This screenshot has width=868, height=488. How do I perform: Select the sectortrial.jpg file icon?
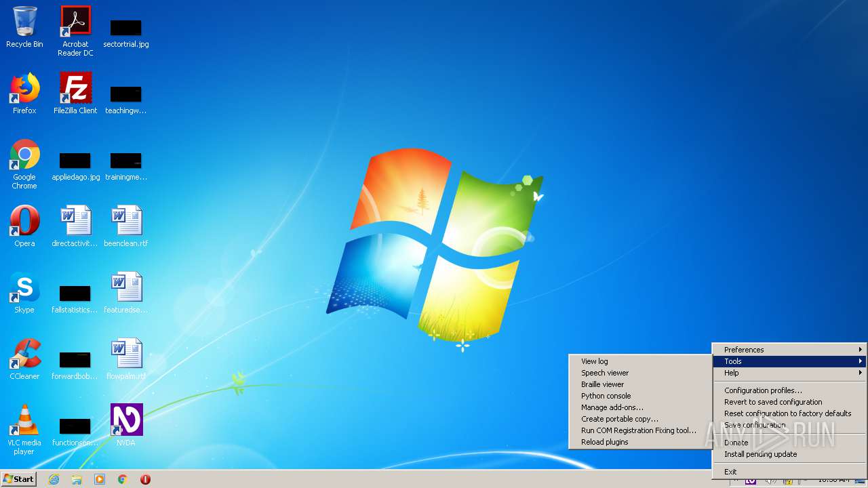(126, 34)
